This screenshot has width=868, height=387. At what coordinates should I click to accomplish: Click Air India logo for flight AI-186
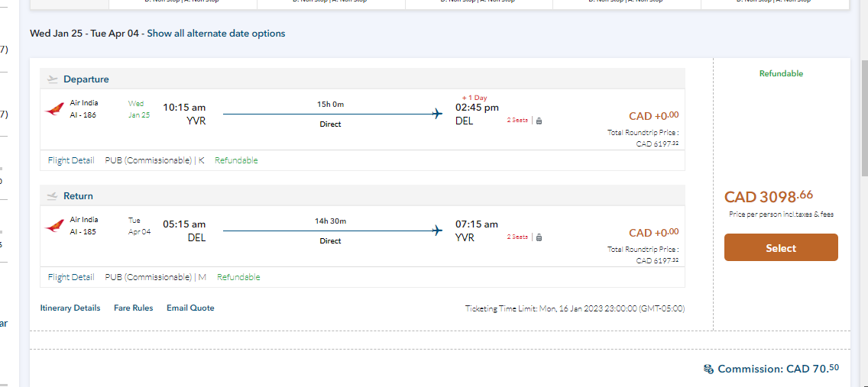click(54, 109)
